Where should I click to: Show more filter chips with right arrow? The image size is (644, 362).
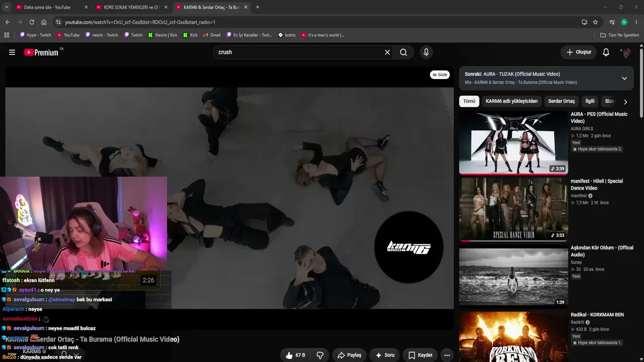[x=625, y=102]
